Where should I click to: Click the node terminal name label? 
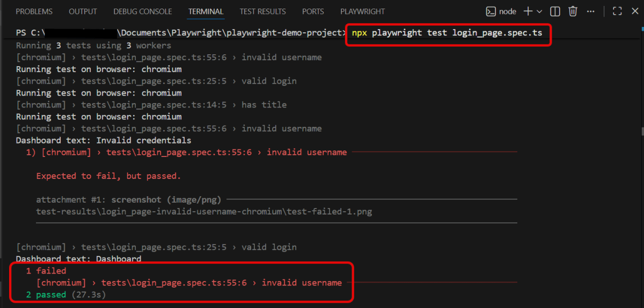508,11
